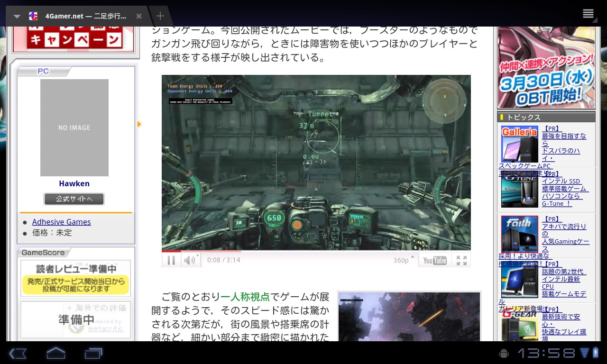Click the 価格：未定 price text
The image size is (607, 364).
pos(52,233)
